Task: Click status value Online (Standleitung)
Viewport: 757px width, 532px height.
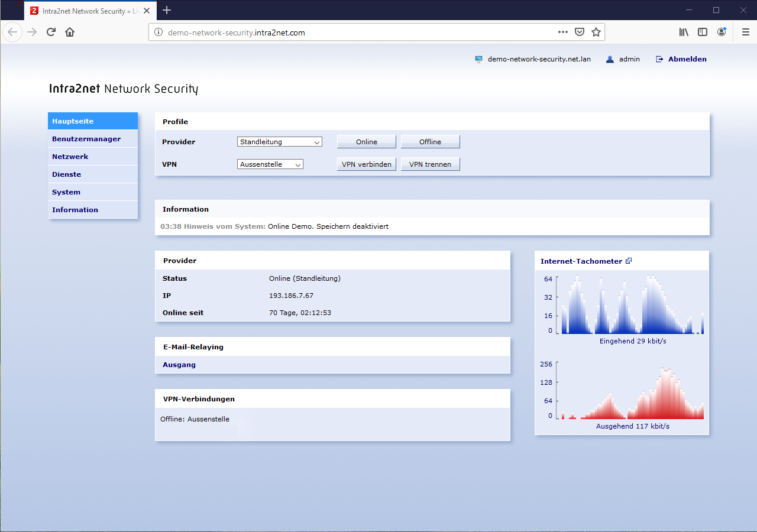Action: 305,278
